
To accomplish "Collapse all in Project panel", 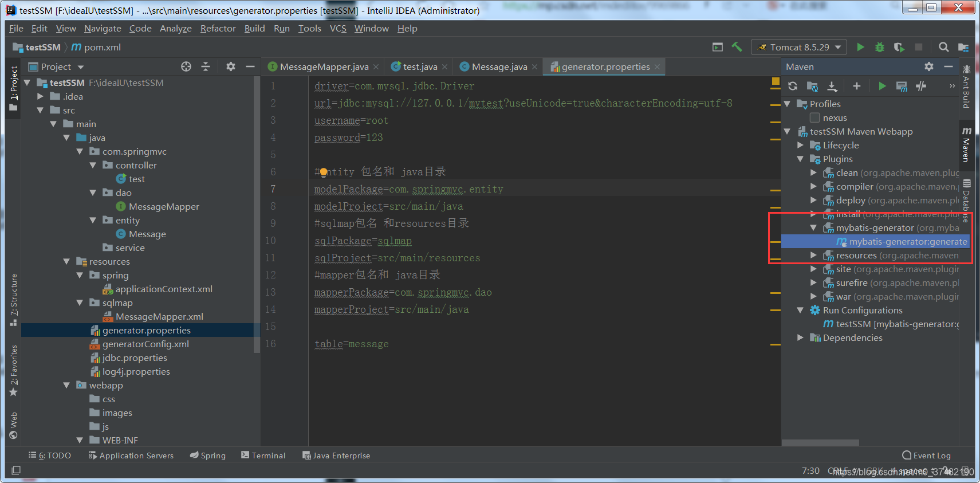I will [x=206, y=66].
